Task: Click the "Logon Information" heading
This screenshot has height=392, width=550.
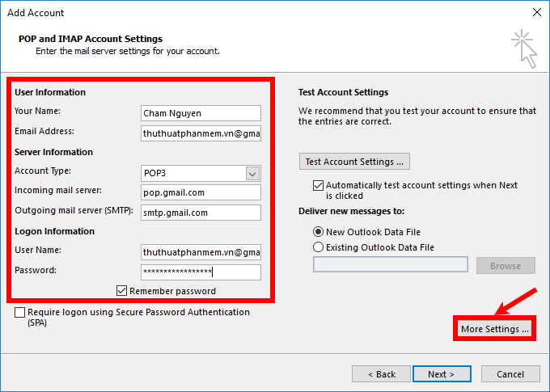Action: (x=54, y=231)
